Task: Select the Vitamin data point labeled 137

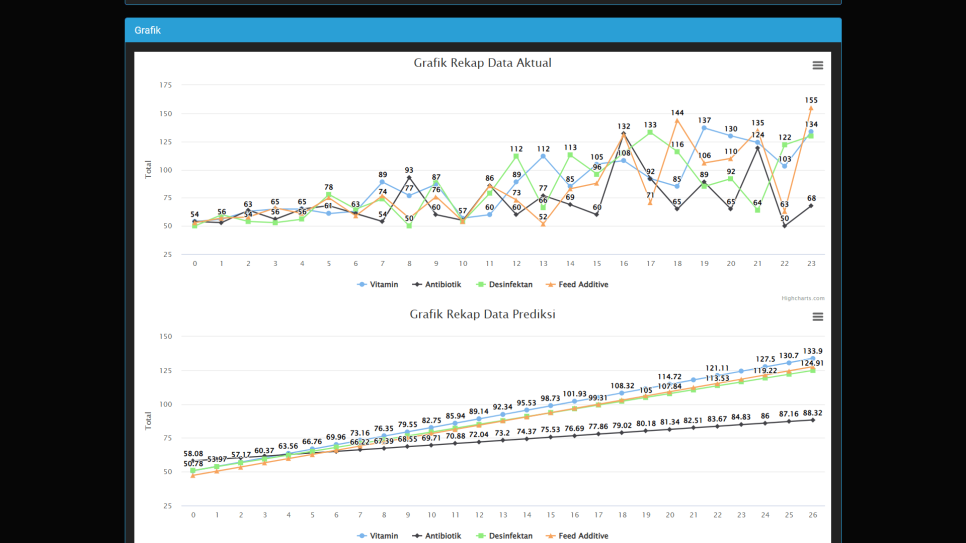Action: tap(704, 128)
